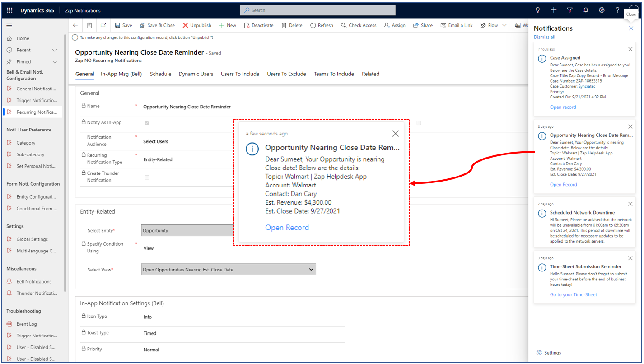Click Deactivate in the command bar
644x364 pixels.
pyautogui.click(x=259, y=25)
